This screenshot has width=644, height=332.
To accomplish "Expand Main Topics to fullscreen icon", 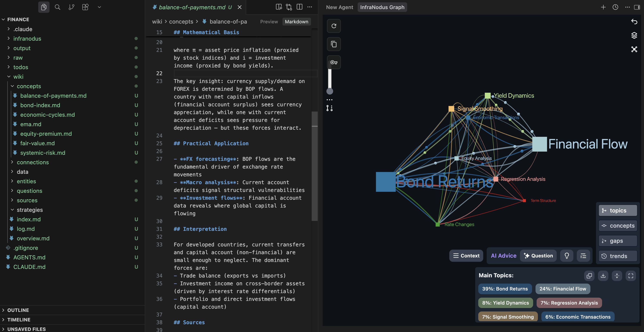I will pyautogui.click(x=631, y=276).
